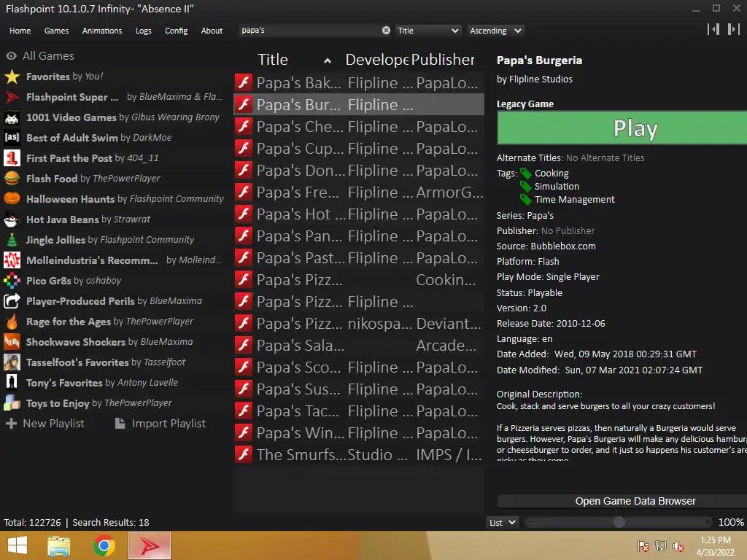
Task: Click the Molleindustria's Recommendations icon
Action: tap(12, 260)
